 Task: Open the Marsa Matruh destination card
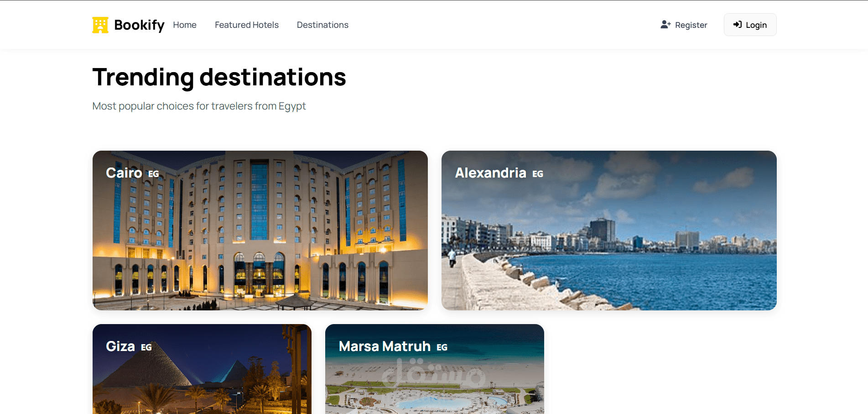tap(435, 369)
